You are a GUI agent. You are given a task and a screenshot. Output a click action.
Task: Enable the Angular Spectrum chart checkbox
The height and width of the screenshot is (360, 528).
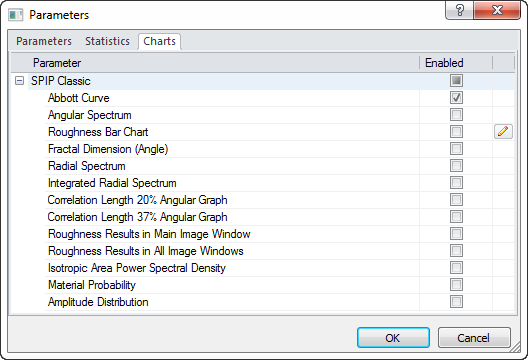(456, 114)
